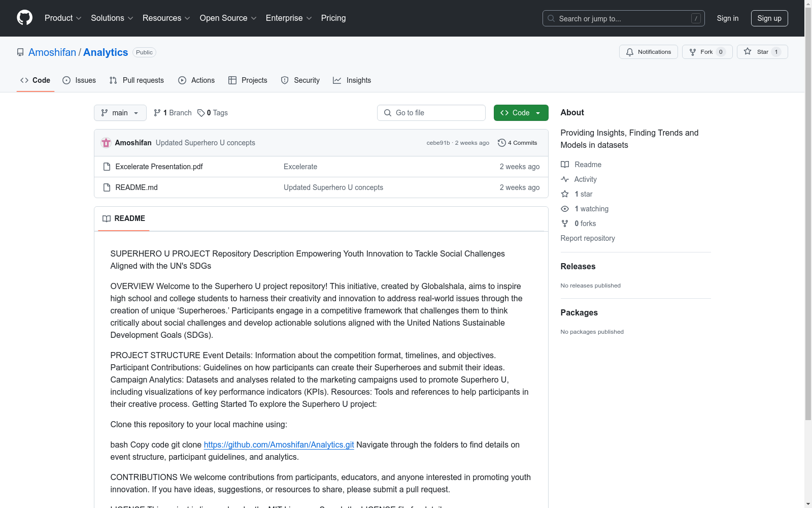Switch to the Code tab
This screenshot has height=508, width=812.
(x=36, y=80)
